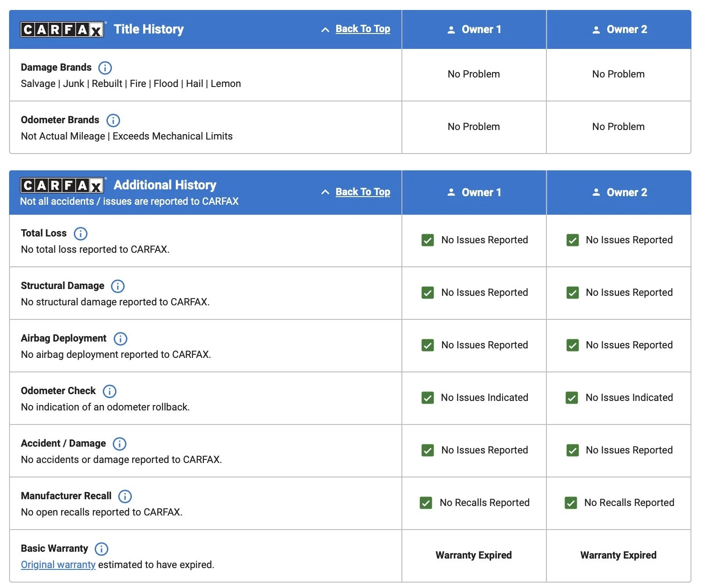This screenshot has height=588, width=705.
Task: Click Owner 1 person icon in Title History
Action: coord(451,30)
